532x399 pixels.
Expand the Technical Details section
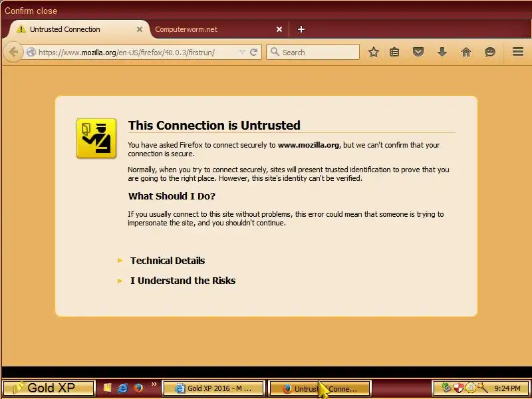point(168,261)
